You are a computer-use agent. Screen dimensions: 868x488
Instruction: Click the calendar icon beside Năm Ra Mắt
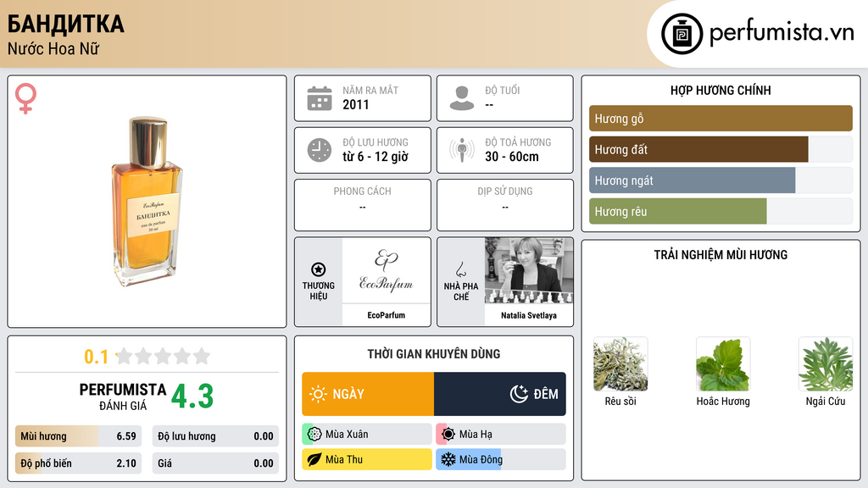click(320, 98)
